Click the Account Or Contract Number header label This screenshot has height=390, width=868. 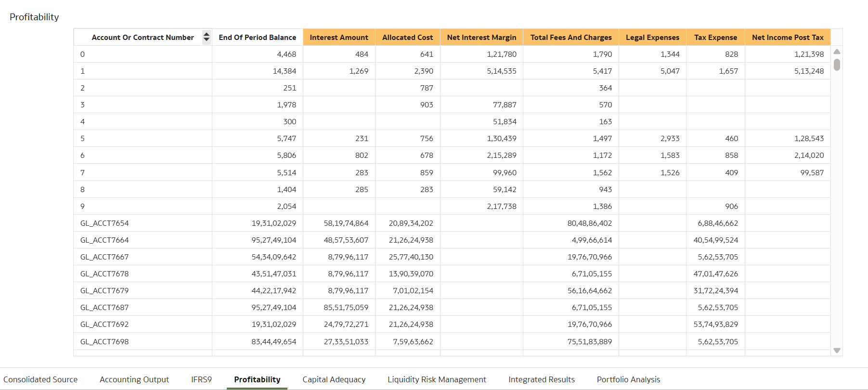pos(143,37)
